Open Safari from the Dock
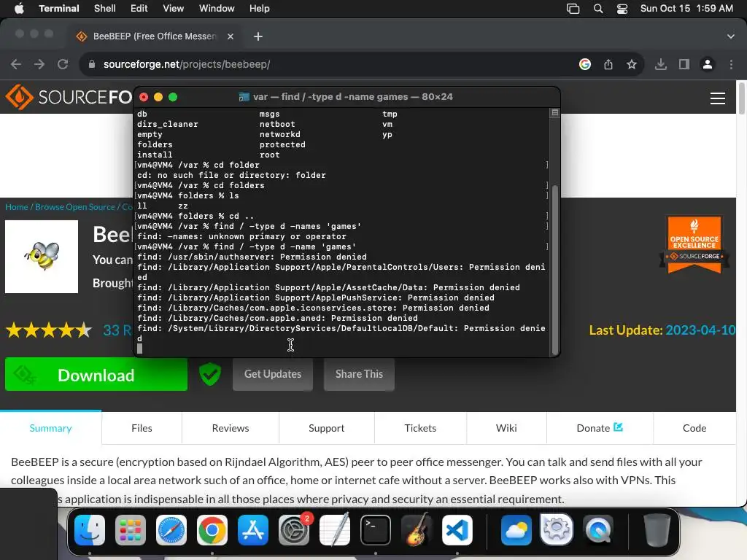Screen dimensions: 747x560 coord(171,530)
